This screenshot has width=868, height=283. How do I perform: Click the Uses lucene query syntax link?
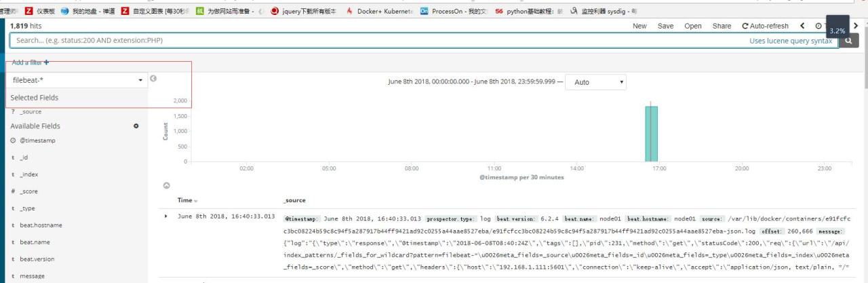[x=790, y=41]
